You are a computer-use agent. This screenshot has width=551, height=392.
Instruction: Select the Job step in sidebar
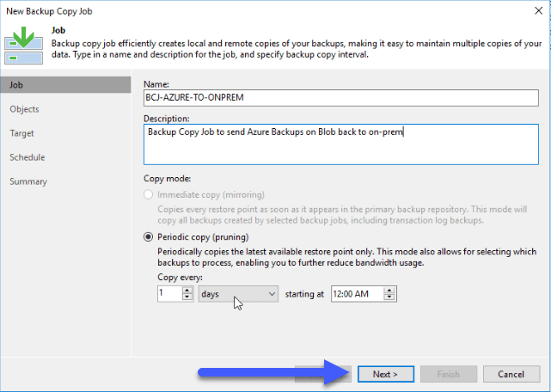coord(65,85)
